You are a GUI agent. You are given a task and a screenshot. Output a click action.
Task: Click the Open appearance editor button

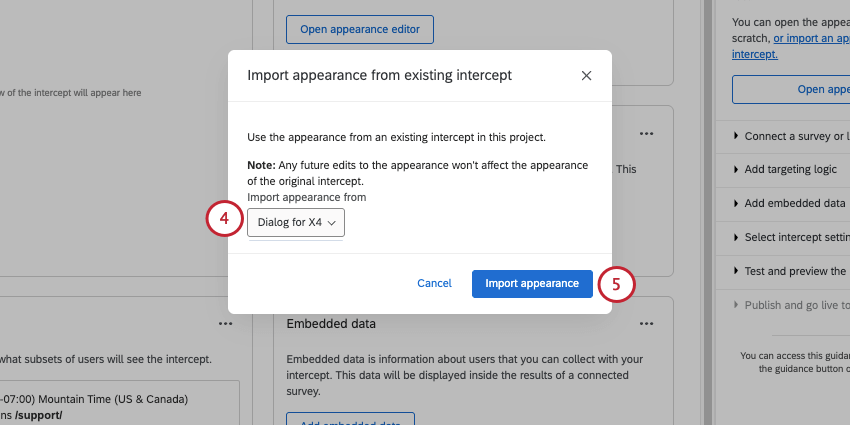(x=360, y=30)
